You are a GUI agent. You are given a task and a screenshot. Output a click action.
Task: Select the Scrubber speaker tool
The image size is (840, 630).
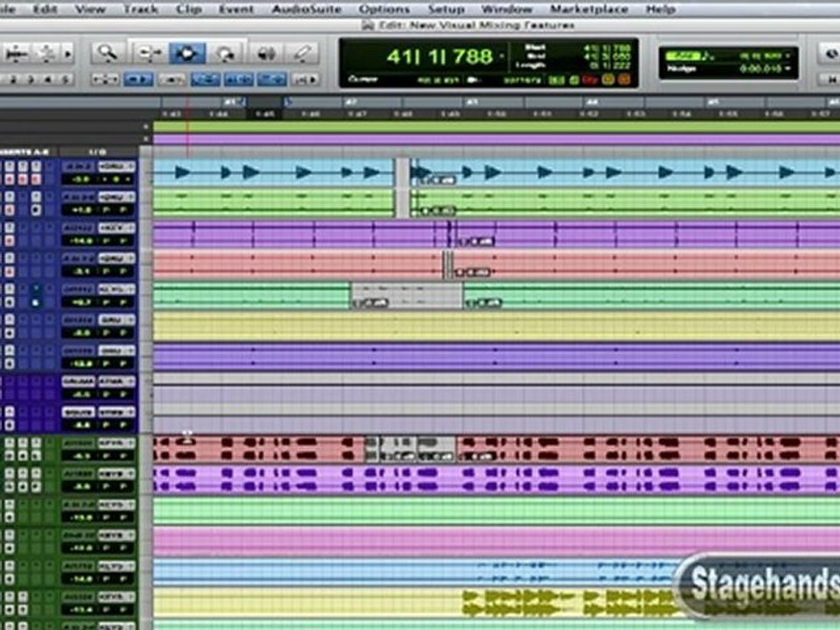(266, 53)
